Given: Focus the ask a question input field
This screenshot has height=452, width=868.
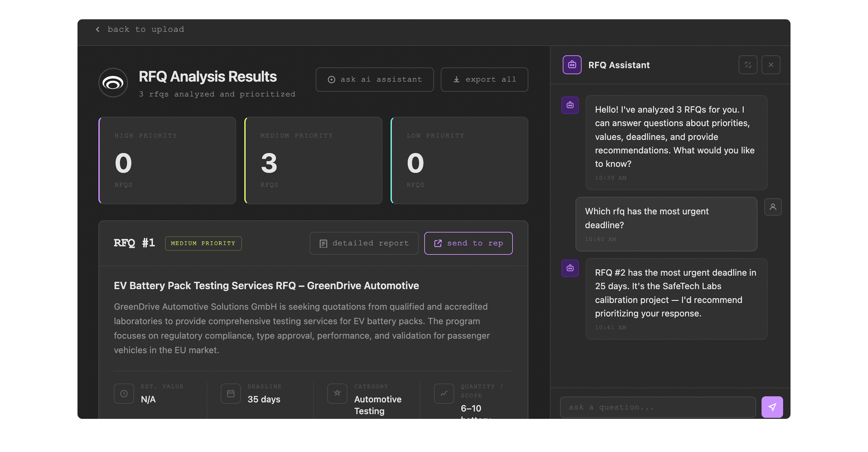Looking at the screenshot, I should click(658, 407).
